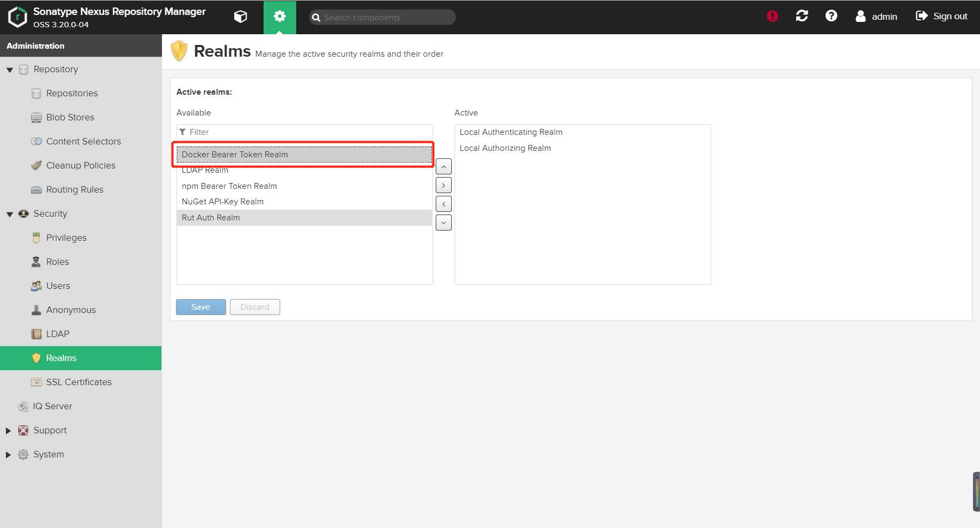
Task: Open the Administration gear icon
Action: tap(280, 17)
